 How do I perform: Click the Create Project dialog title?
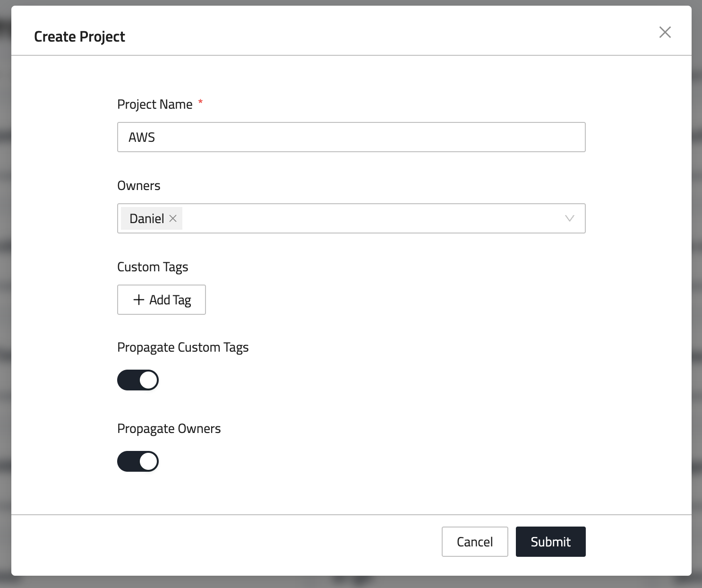pos(79,36)
